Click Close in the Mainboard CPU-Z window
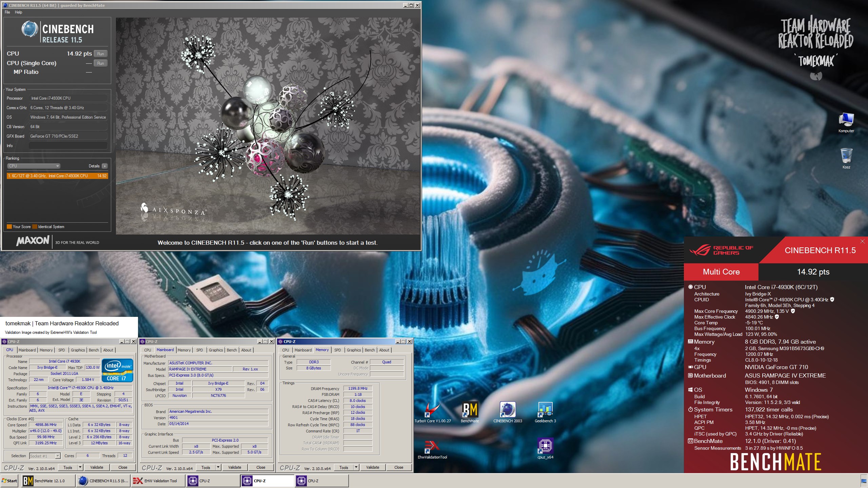868x488 pixels. point(261,467)
